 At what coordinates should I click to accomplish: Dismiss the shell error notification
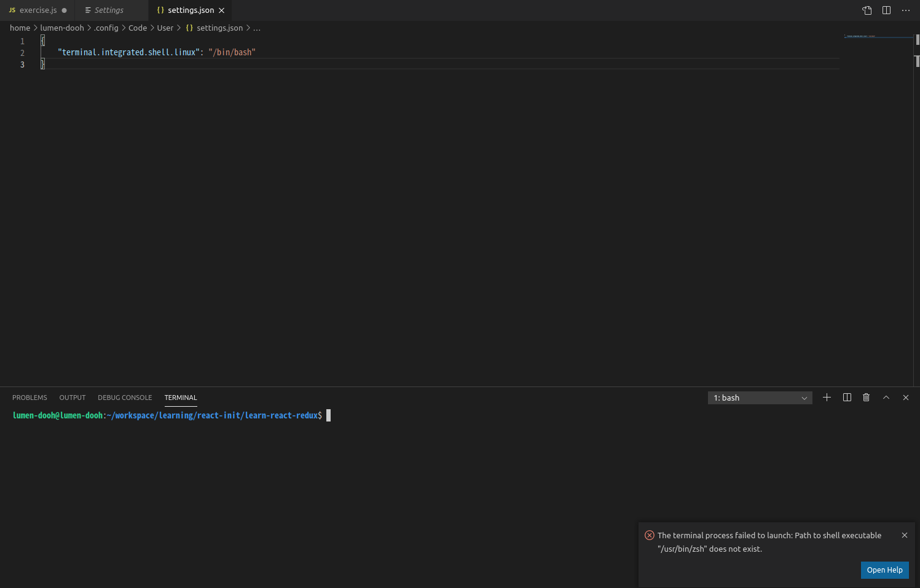pos(905,535)
